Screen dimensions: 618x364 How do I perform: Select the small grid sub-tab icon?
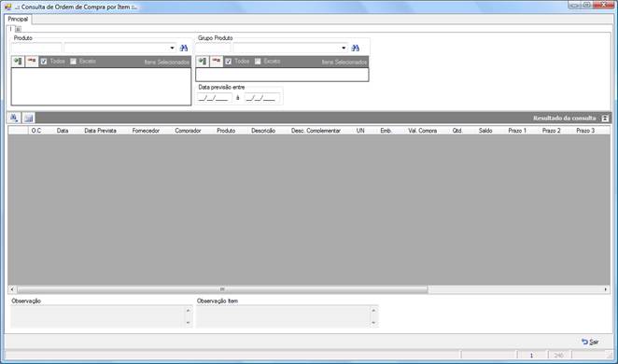pos(18,29)
